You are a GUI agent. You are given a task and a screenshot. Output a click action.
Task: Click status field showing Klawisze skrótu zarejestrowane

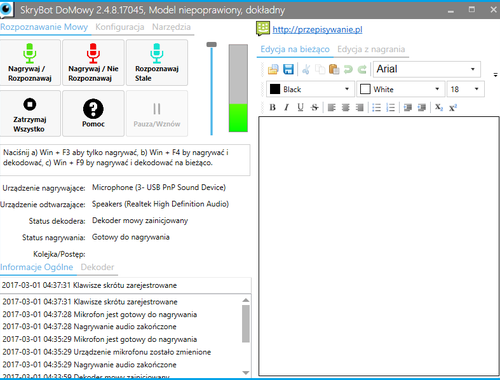[x=126, y=285]
